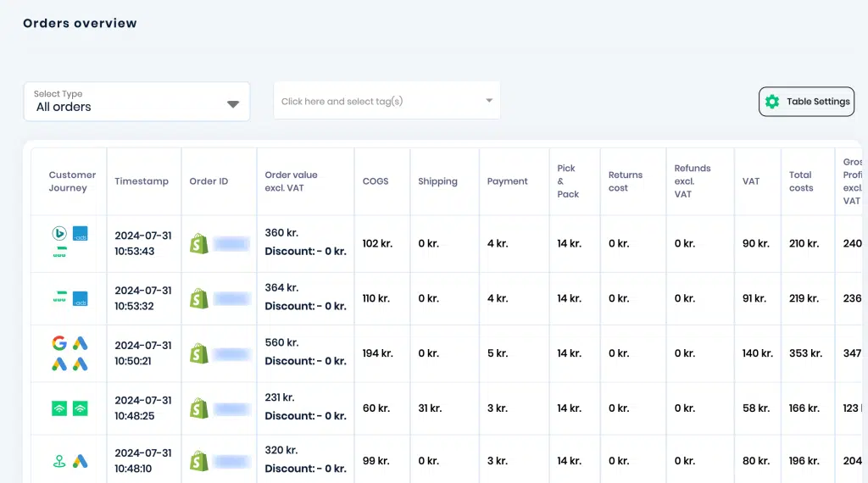
Task: Click the Shopify icon for the 560 kr. order
Action: 199,353
